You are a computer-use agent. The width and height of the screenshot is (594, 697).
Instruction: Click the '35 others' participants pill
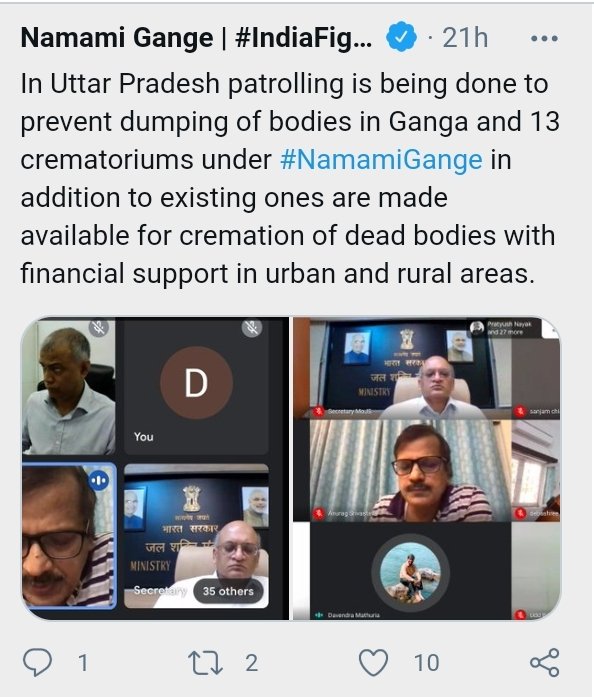tap(228, 591)
